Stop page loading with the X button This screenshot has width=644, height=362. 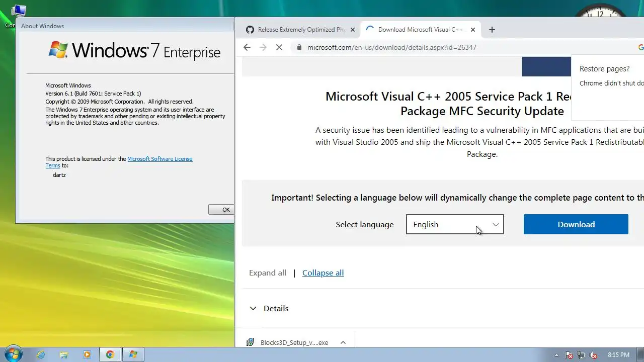[x=279, y=47]
